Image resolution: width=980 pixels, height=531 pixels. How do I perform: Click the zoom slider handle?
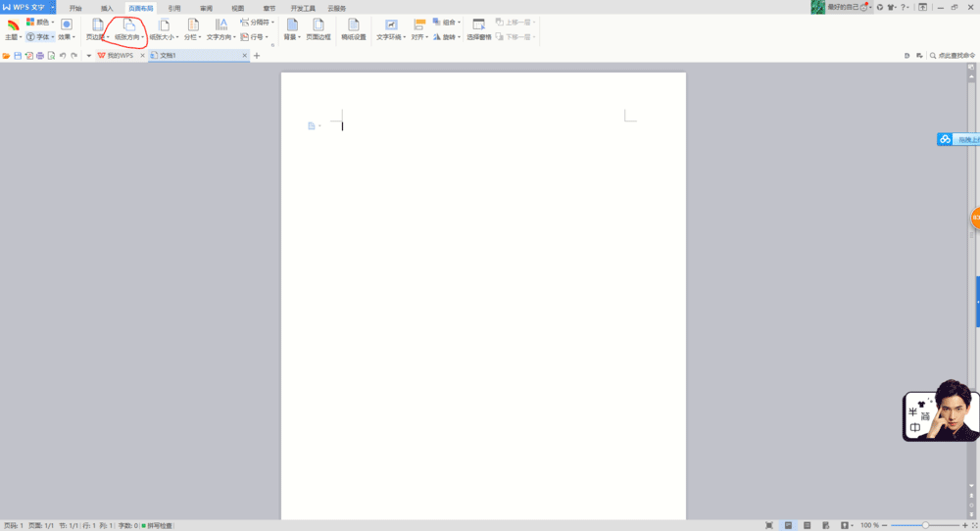coord(925,525)
